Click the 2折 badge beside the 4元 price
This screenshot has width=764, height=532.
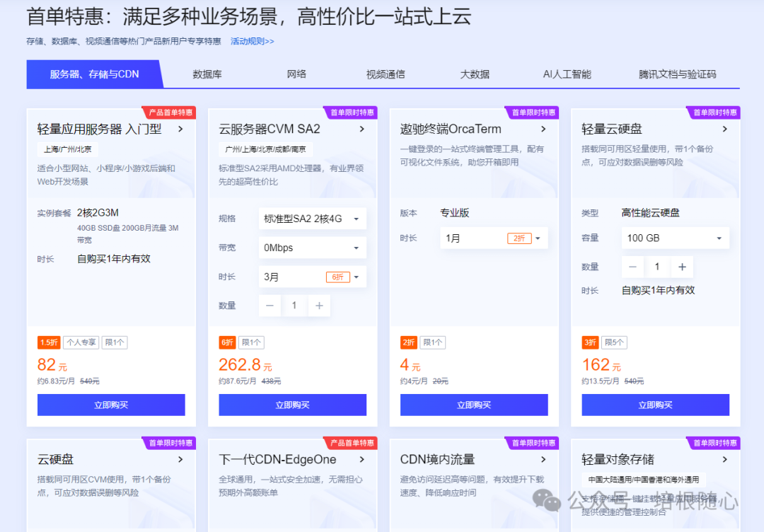[x=409, y=342]
